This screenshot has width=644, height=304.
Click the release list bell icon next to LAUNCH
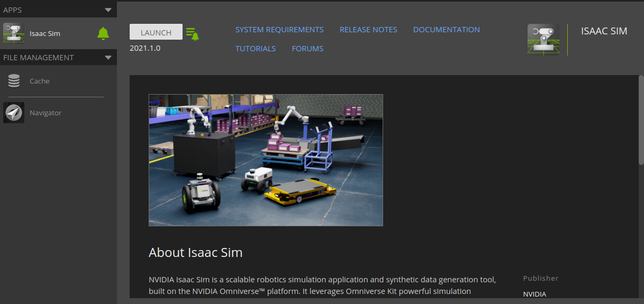pyautogui.click(x=193, y=34)
